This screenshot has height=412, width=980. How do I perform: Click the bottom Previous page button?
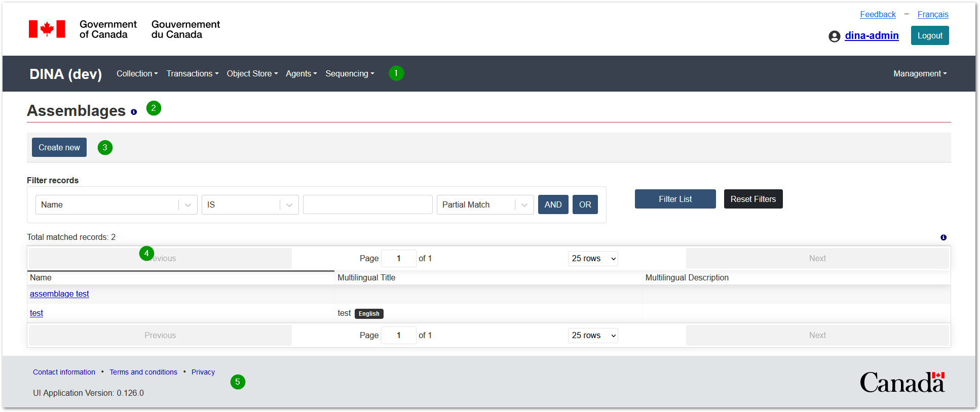[160, 335]
